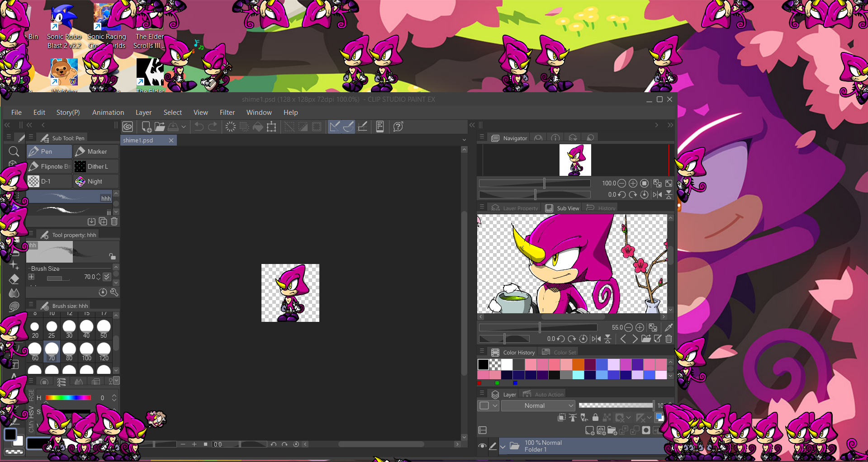Choose brush size preset 30
Image resolution: width=868 pixels, height=462 pixels.
pyautogui.click(x=69, y=329)
